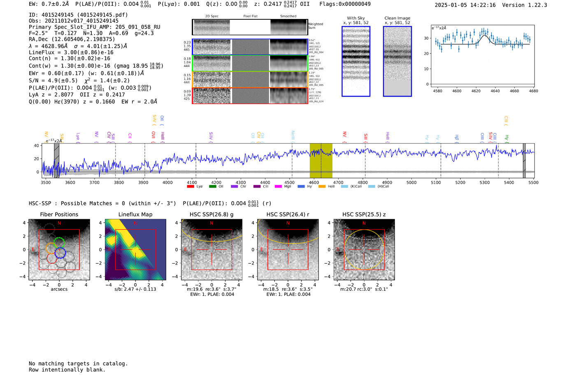Click the 'LineFlux = 3.00(±0.86)e-16' line

point(71,52)
